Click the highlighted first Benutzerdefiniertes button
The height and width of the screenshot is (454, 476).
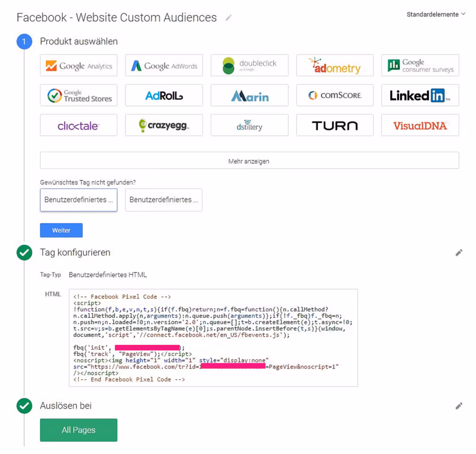coord(78,200)
